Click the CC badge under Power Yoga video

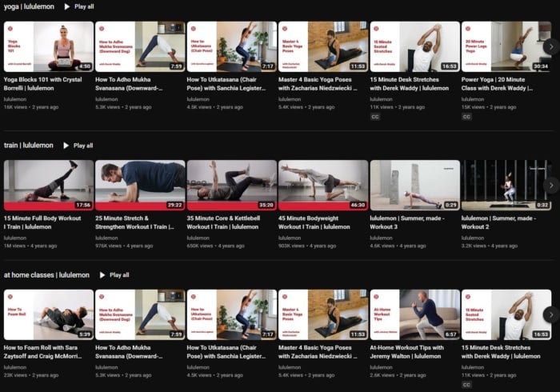coord(466,117)
